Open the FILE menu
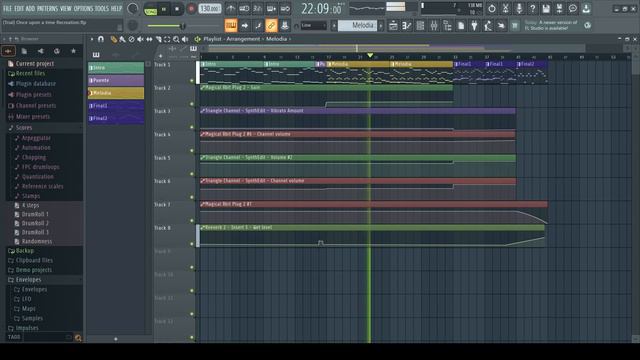The height and width of the screenshot is (360, 640). pyautogui.click(x=7, y=9)
